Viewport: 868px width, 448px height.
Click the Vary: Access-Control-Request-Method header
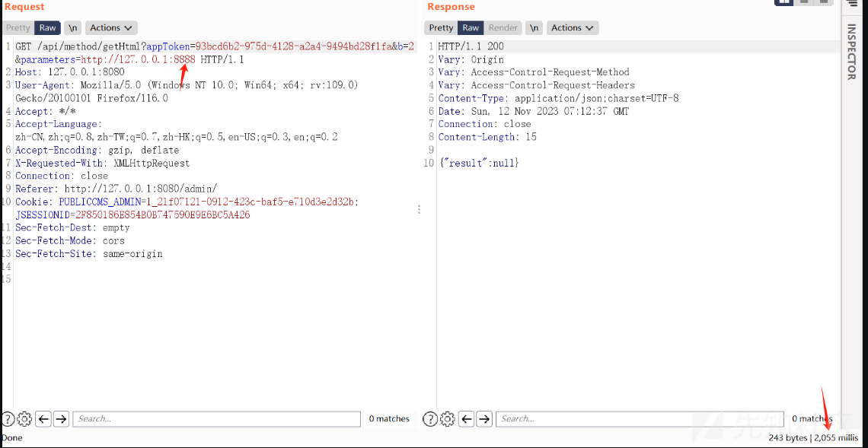[x=534, y=72]
